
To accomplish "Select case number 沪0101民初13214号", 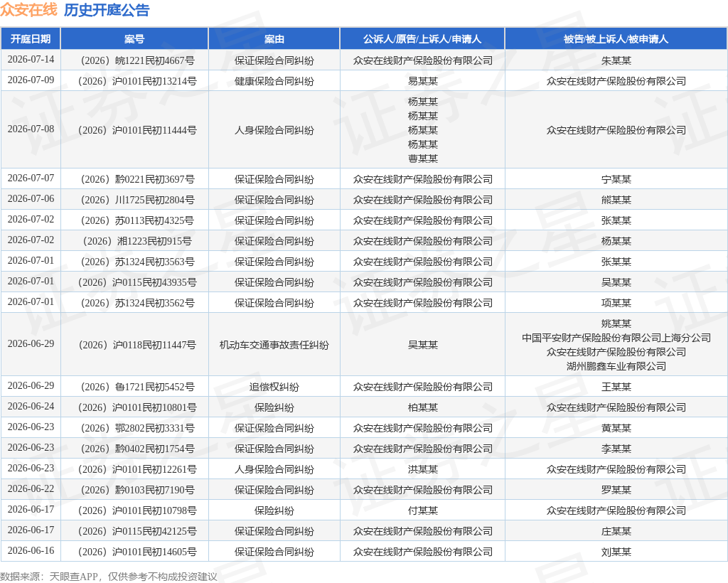I will click(x=137, y=81).
